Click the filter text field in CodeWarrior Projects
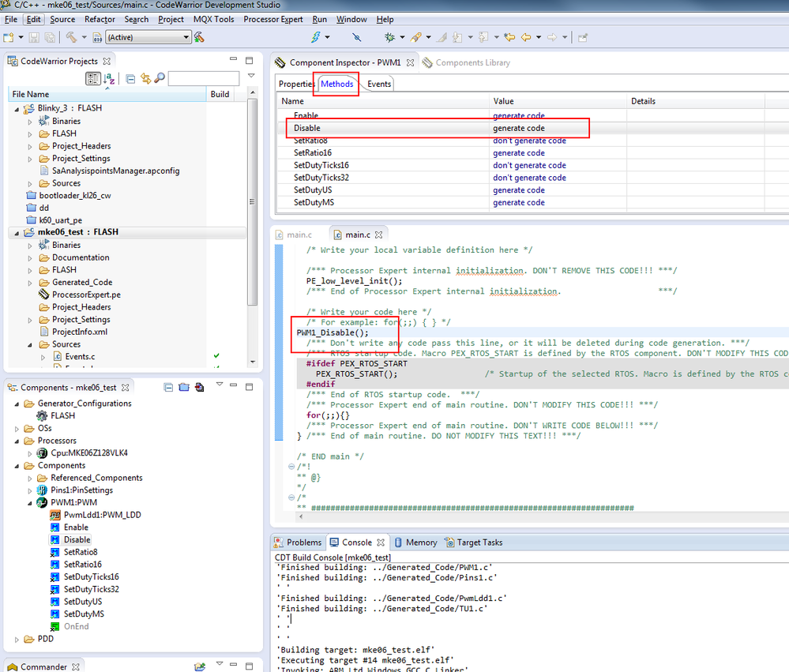This screenshot has width=789, height=672. tap(203, 78)
